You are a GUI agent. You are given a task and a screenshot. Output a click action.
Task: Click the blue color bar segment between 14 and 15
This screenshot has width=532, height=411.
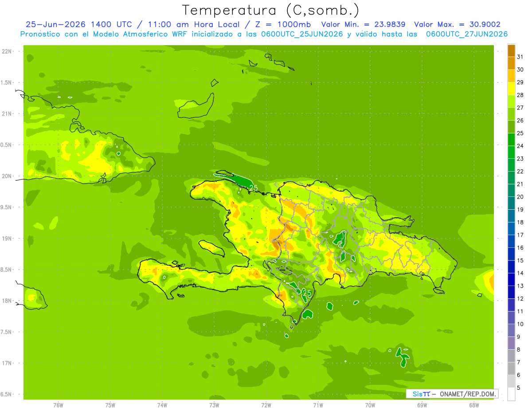[511, 267]
